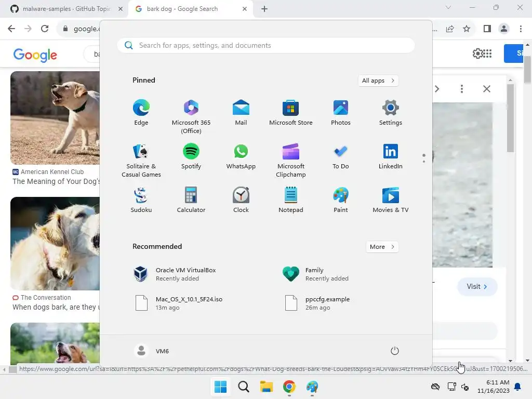Open the Chrome profile avatar
532x399 pixels.
tap(504, 29)
